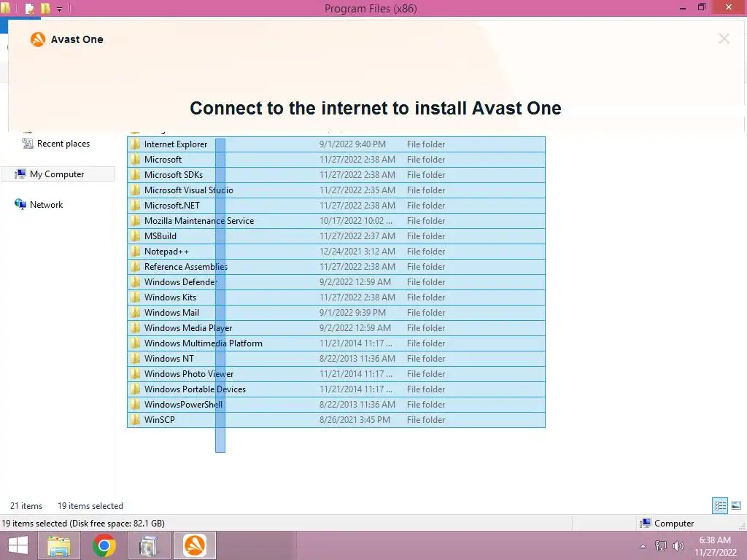This screenshot has width=747, height=560.
Task: Click the My Computer monitor icon
Action: point(20,174)
